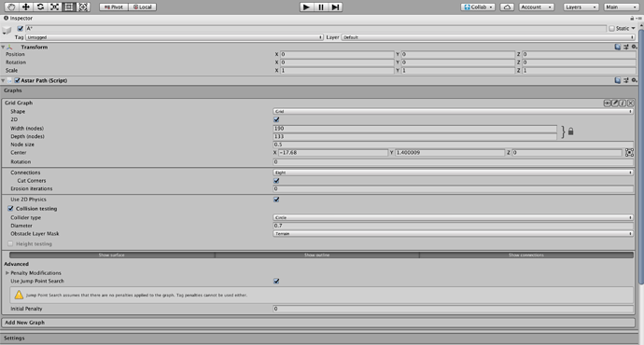Open the Connections dropdown

453,172
